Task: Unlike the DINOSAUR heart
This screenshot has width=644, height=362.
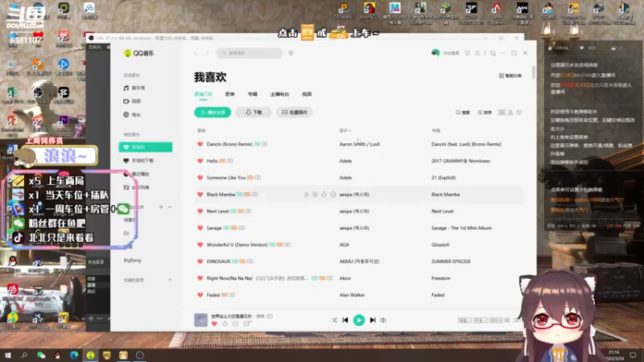Action: point(200,261)
